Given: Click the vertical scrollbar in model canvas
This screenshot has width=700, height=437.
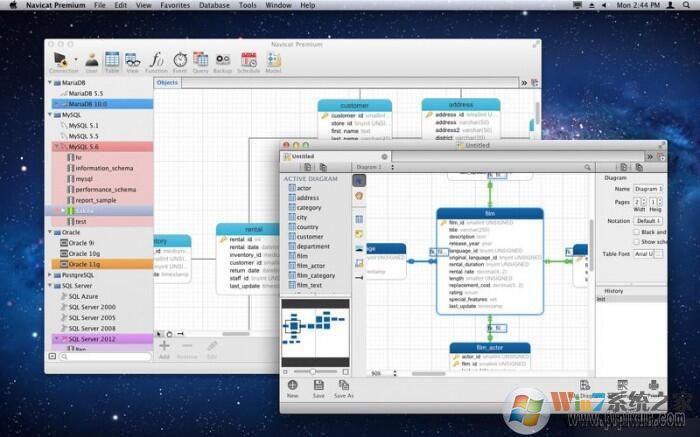Looking at the screenshot, I should click(591, 246).
